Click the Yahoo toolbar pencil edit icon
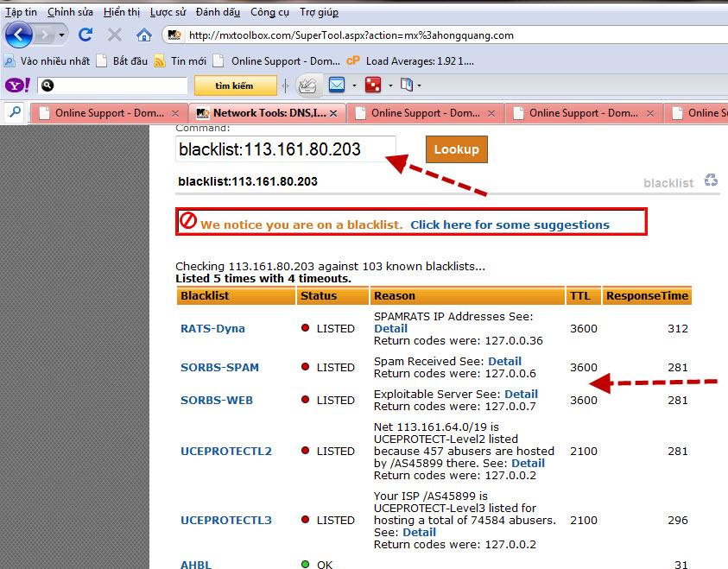The image size is (728, 569). click(307, 85)
